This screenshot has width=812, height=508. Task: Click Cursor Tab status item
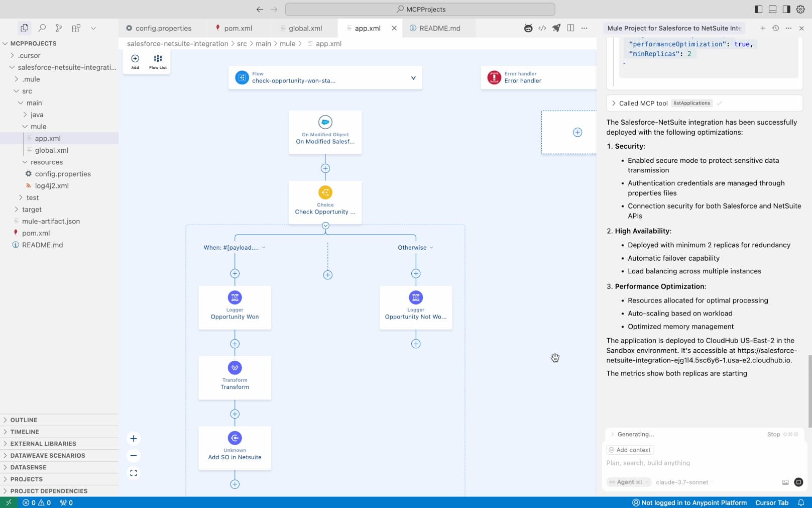(x=772, y=502)
